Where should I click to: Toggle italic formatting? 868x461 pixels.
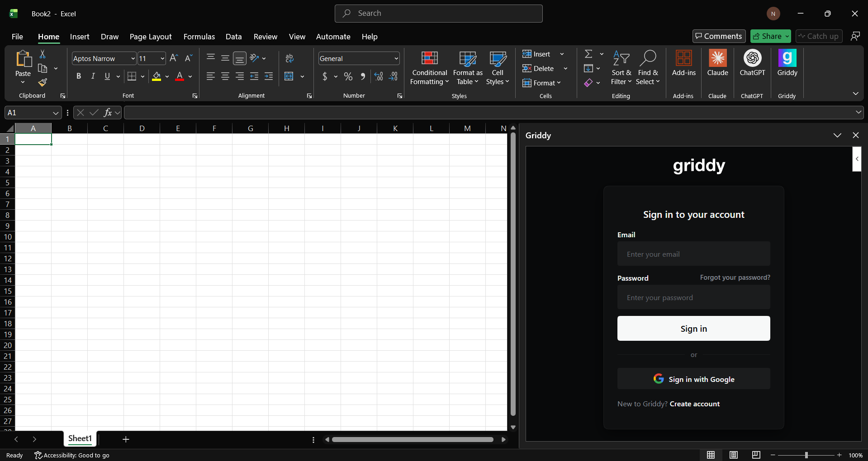point(93,76)
